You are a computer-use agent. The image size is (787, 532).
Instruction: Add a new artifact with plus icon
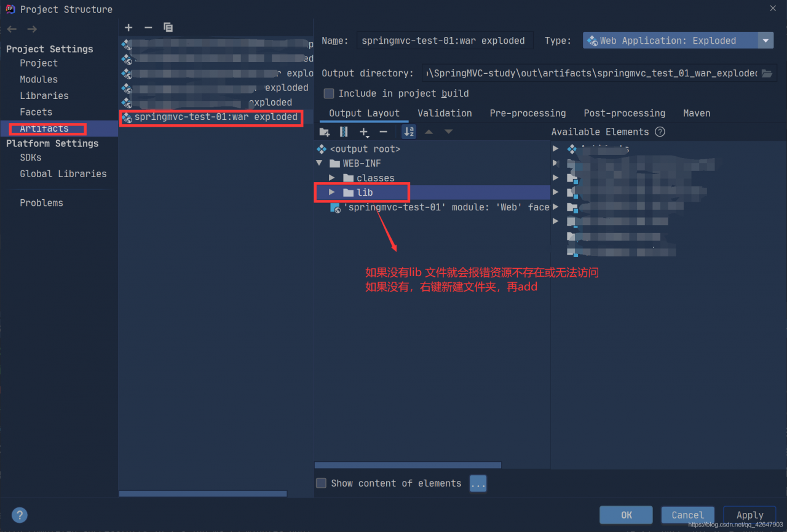click(129, 28)
